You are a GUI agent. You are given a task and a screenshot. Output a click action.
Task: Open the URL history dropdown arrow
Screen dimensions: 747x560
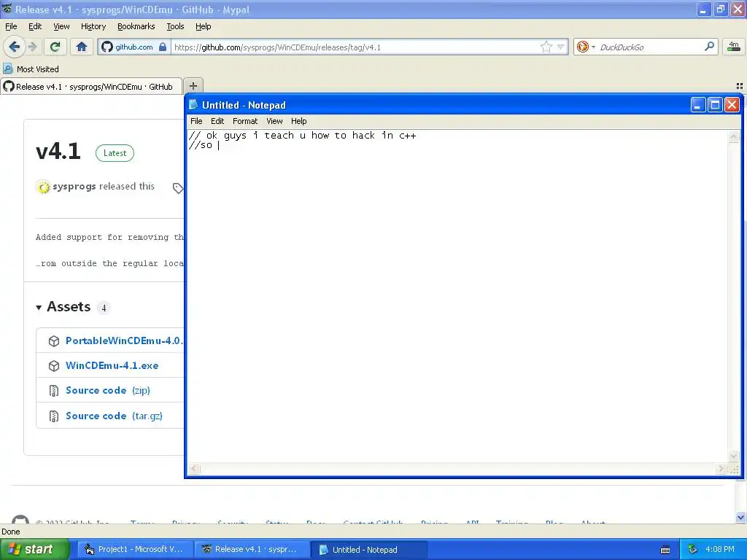[561, 47]
